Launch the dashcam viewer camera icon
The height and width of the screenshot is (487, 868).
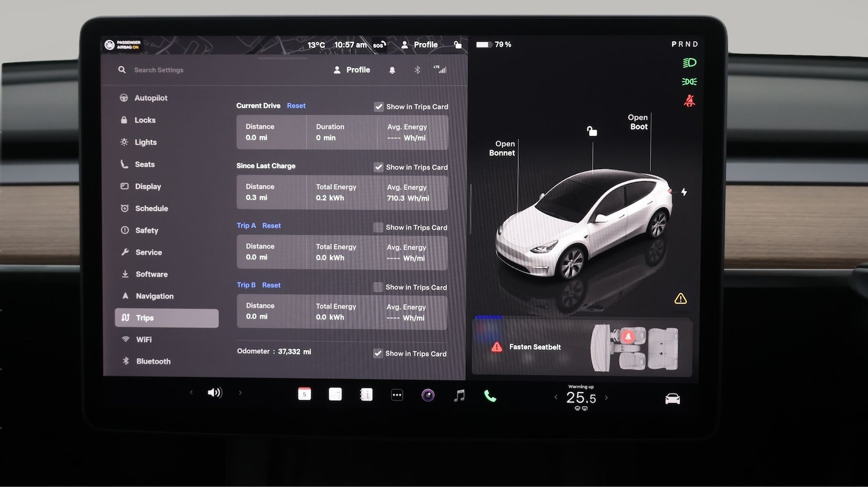pos(428,395)
